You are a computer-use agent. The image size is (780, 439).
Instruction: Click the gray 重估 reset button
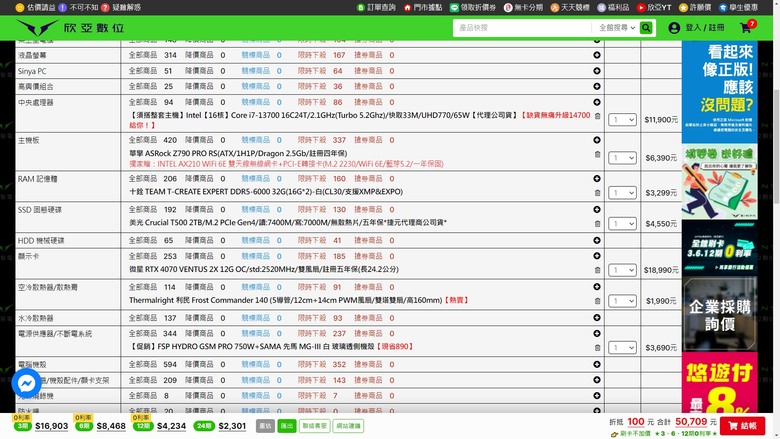tap(266, 426)
